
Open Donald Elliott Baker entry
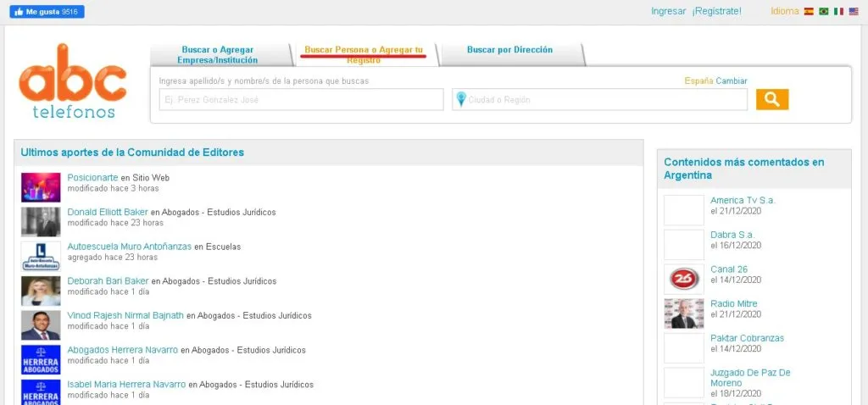coord(108,212)
